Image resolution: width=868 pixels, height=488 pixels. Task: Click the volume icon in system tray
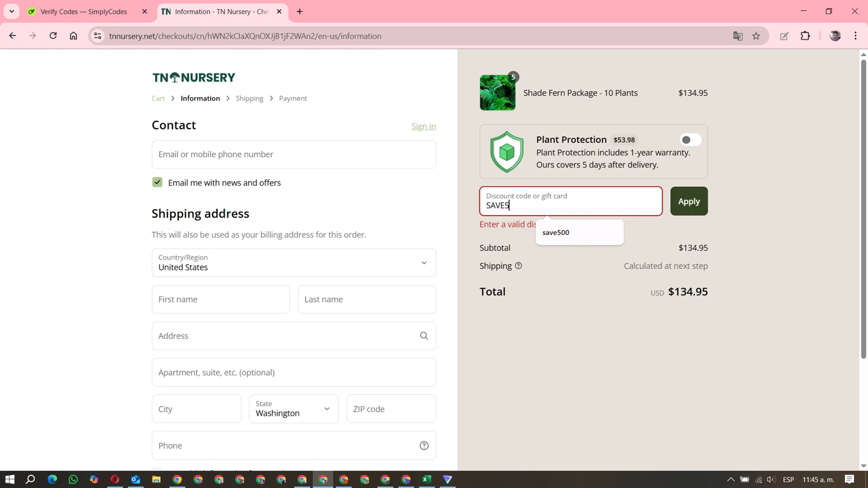click(x=771, y=479)
